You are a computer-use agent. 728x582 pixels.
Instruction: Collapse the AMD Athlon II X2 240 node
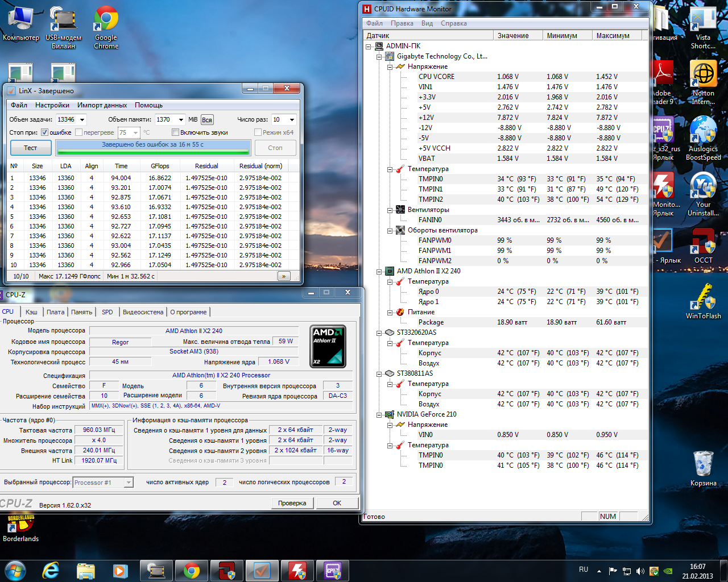[x=379, y=272]
